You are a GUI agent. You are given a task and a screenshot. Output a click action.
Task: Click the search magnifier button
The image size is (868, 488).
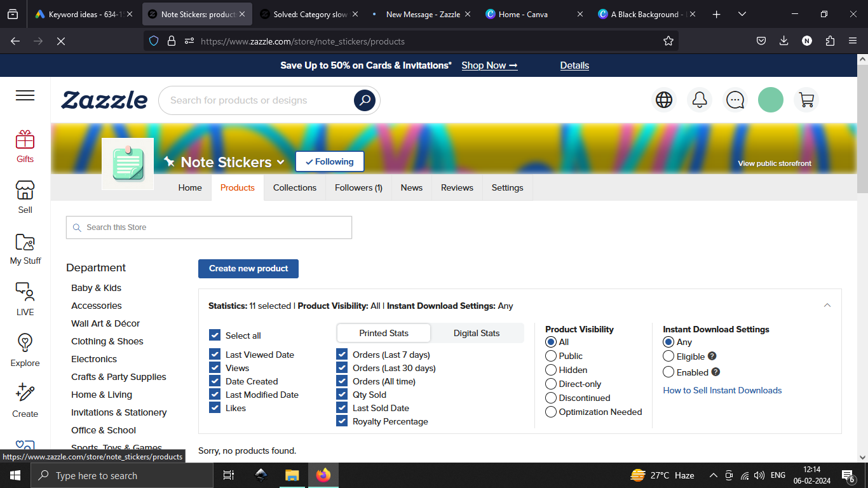coord(365,100)
